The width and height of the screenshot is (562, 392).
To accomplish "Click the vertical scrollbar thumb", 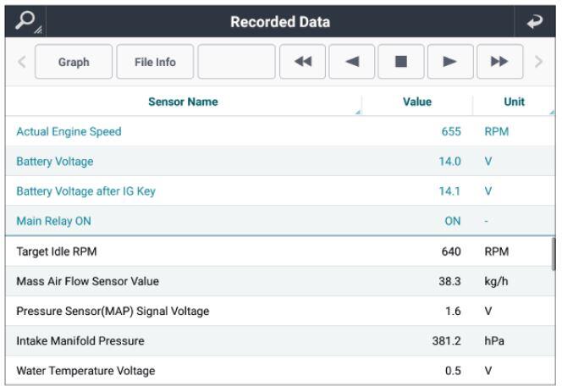I will [x=554, y=254].
